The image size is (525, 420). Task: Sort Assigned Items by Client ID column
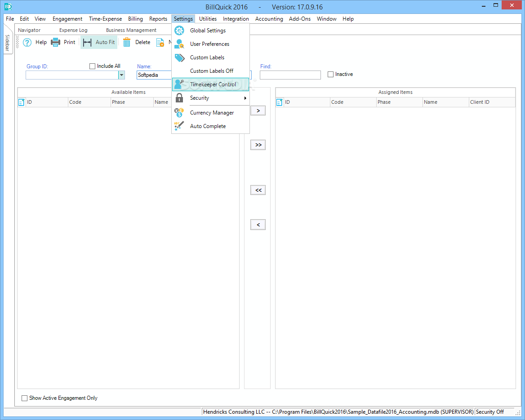pos(492,102)
